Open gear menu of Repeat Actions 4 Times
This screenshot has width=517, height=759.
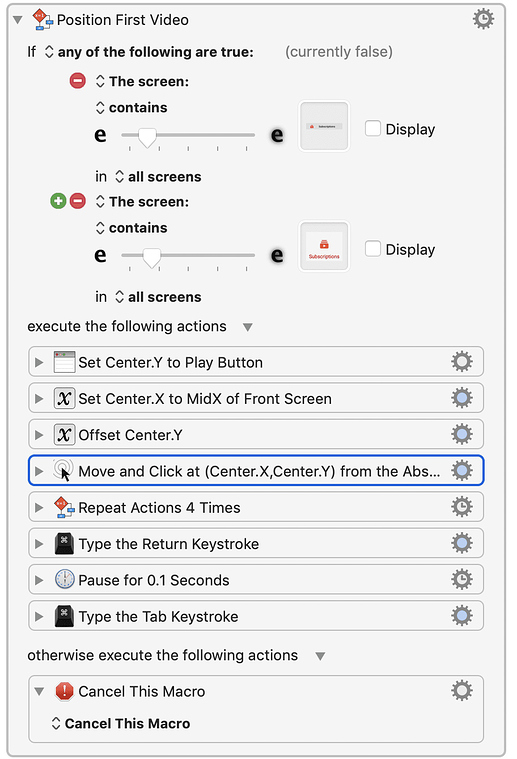point(461,507)
